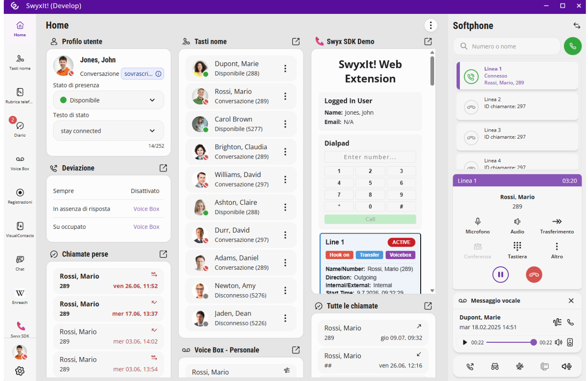Select Linea 3 in the Softphone
This screenshot has height=381, width=588.
click(x=517, y=137)
